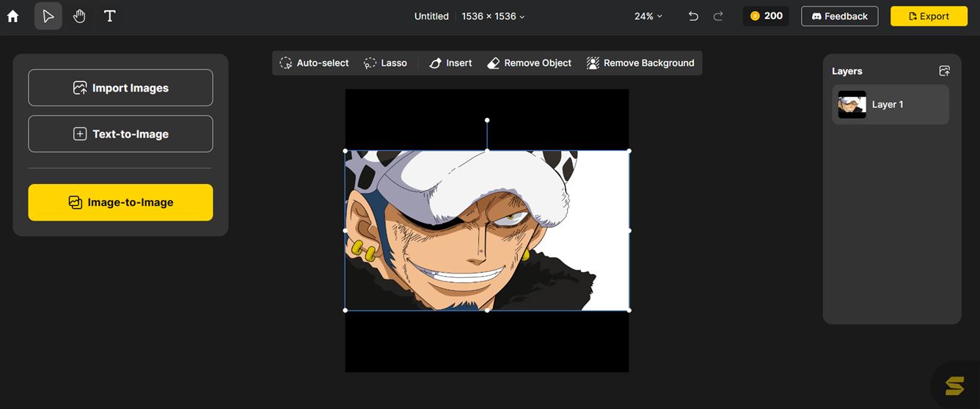The image size is (980, 409).
Task: Start Image-to-Image generation
Action: click(120, 202)
